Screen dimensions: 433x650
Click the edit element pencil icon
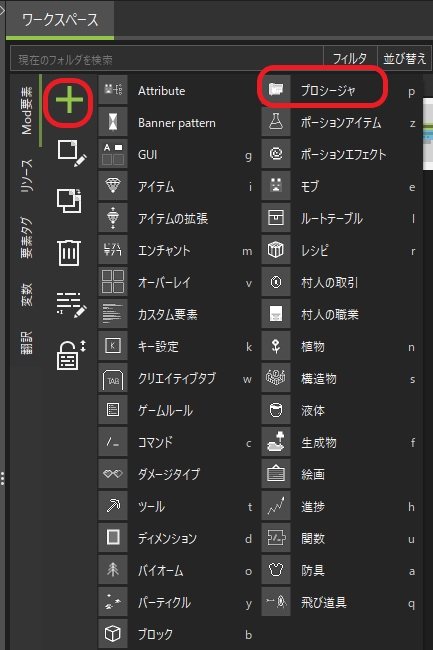pyautogui.click(x=71, y=153)
